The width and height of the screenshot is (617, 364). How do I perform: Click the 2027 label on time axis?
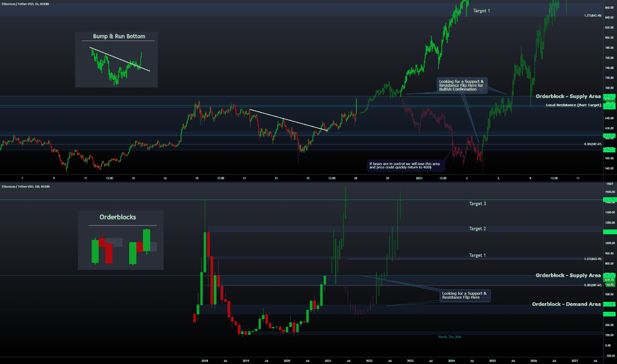pyautogui.click(x=575, y=361)
